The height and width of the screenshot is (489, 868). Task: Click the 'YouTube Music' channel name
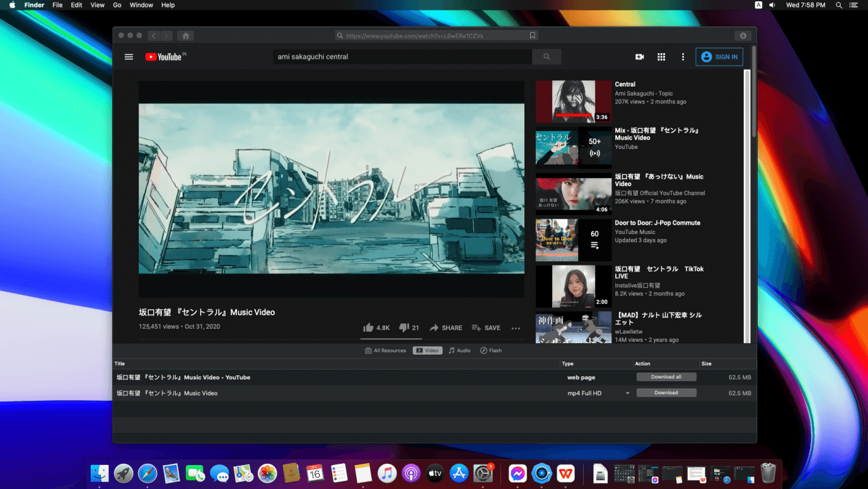pyautogui.click(x=635, y=232)
